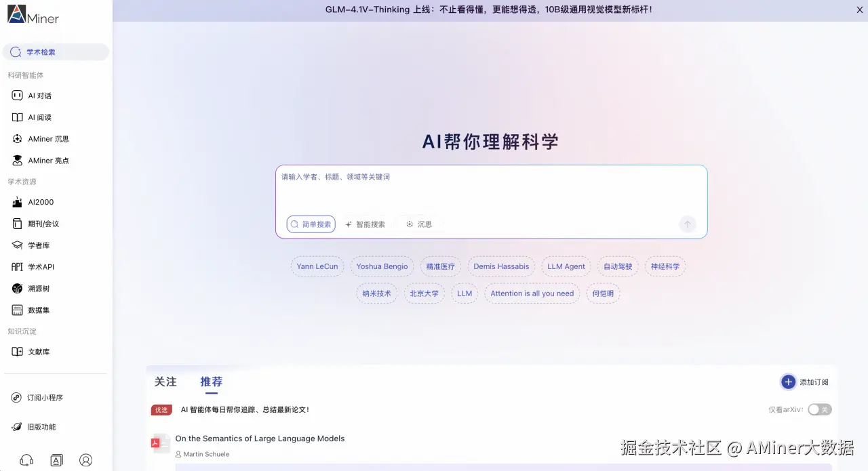Viewport: 868px width, 471px height.
Task: Click the search input field
Action: [490, 193]
